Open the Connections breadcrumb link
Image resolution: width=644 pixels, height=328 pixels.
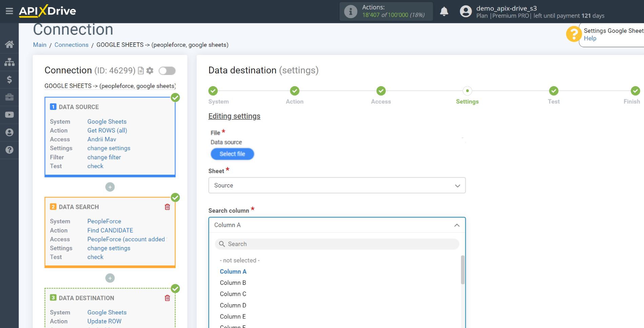[x=72, y=45]
